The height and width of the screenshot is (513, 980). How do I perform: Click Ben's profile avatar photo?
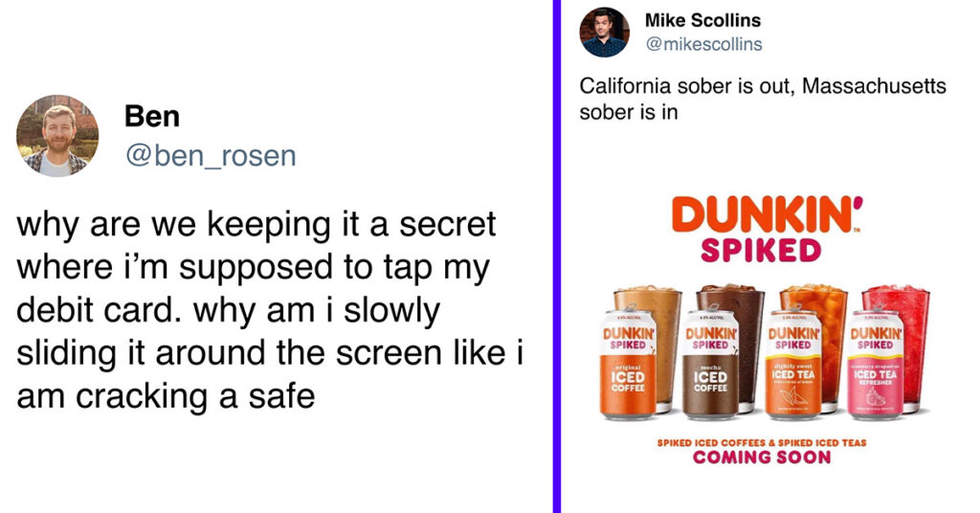56,136
